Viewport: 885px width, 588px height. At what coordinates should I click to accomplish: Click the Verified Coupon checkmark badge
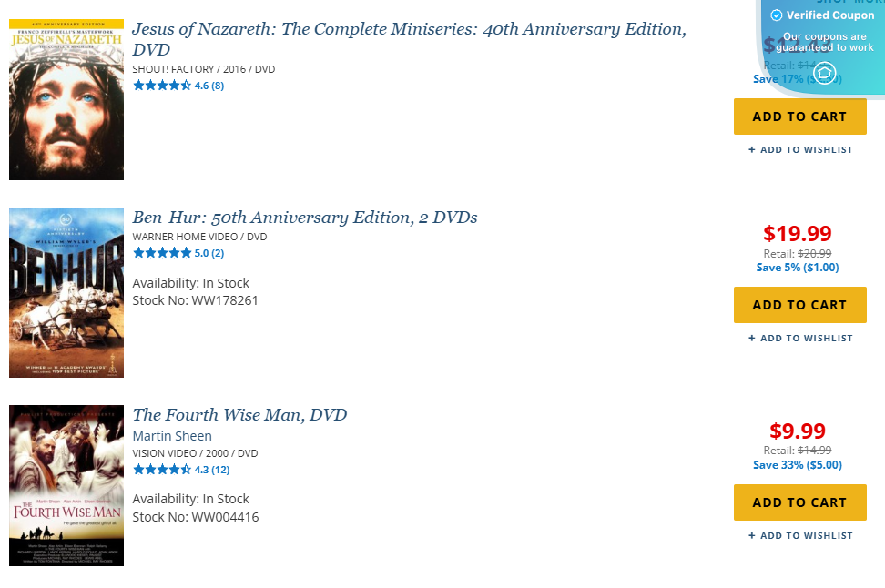[x=777, y=15]
